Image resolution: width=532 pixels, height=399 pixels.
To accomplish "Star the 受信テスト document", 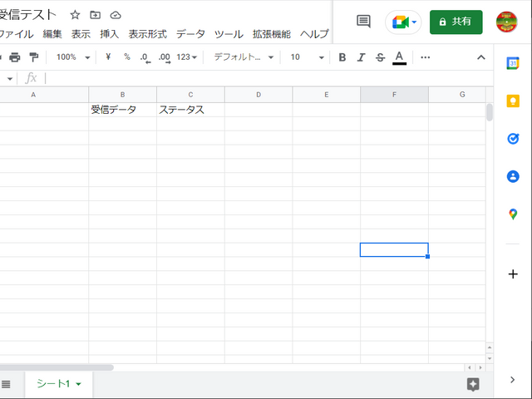I will point(75,15).
